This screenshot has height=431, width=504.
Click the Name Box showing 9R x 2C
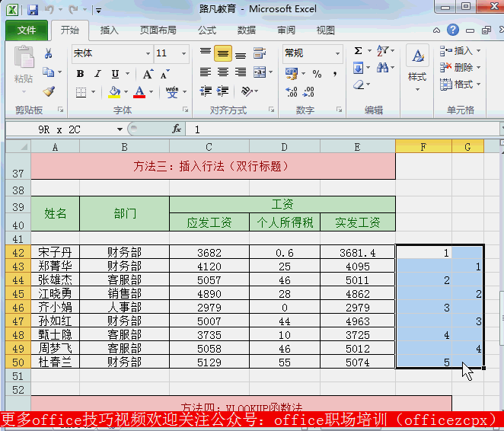click(59, 129)
